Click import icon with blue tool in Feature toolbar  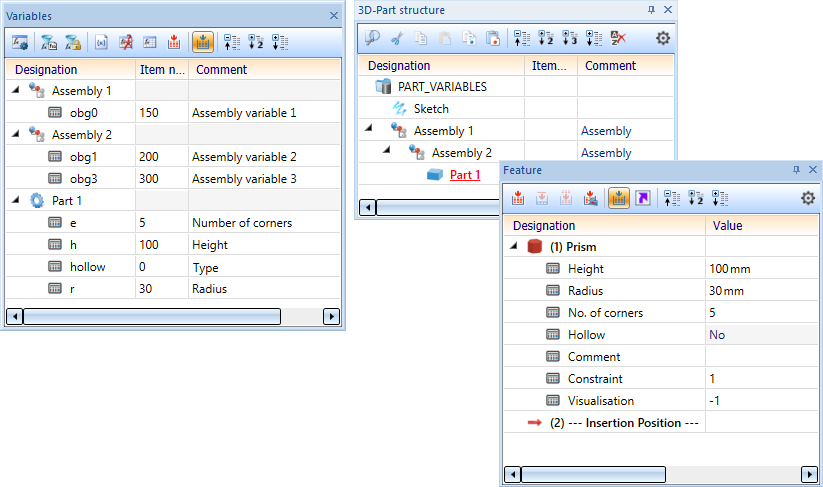pyautogui.click(x=590, y=198)
